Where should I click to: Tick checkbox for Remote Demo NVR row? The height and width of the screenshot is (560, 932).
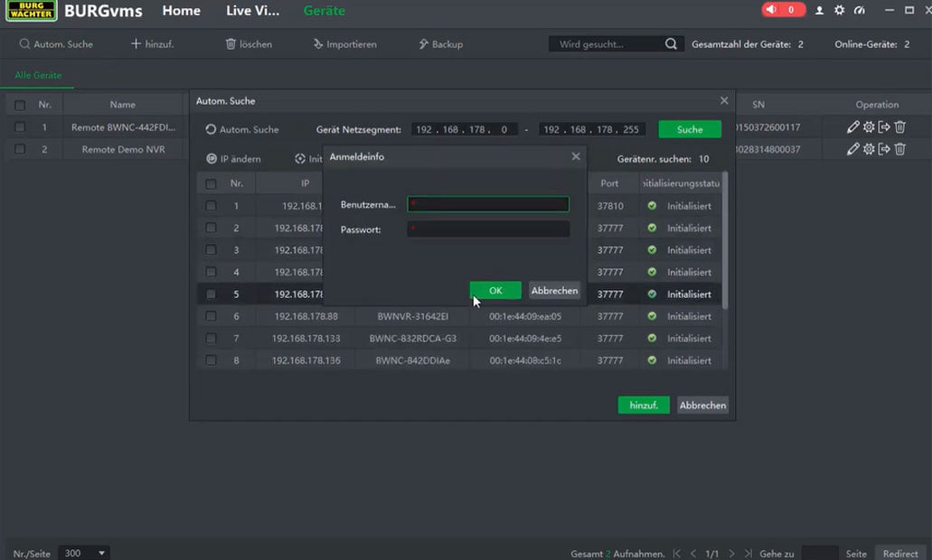tap(20, 149)
